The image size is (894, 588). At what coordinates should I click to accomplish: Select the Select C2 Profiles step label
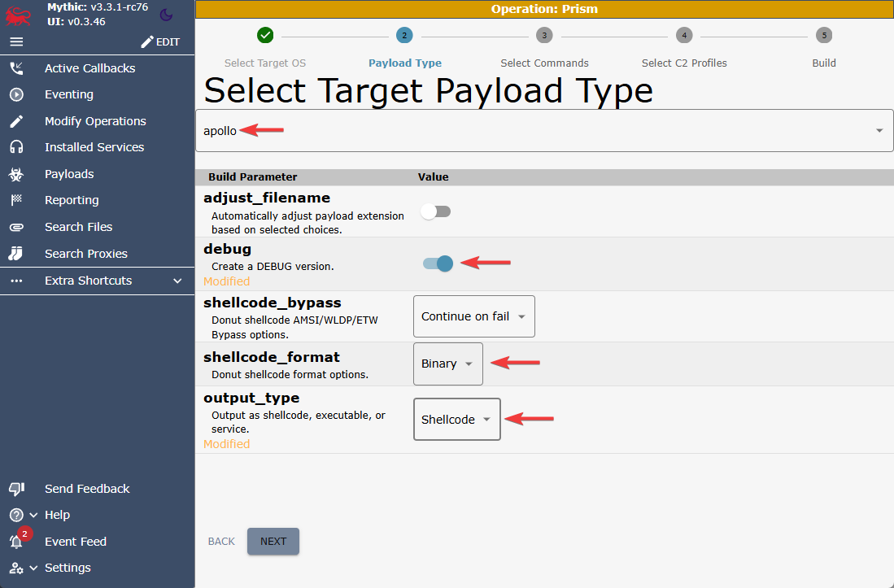pyautogui.click(x=684, y=63)
